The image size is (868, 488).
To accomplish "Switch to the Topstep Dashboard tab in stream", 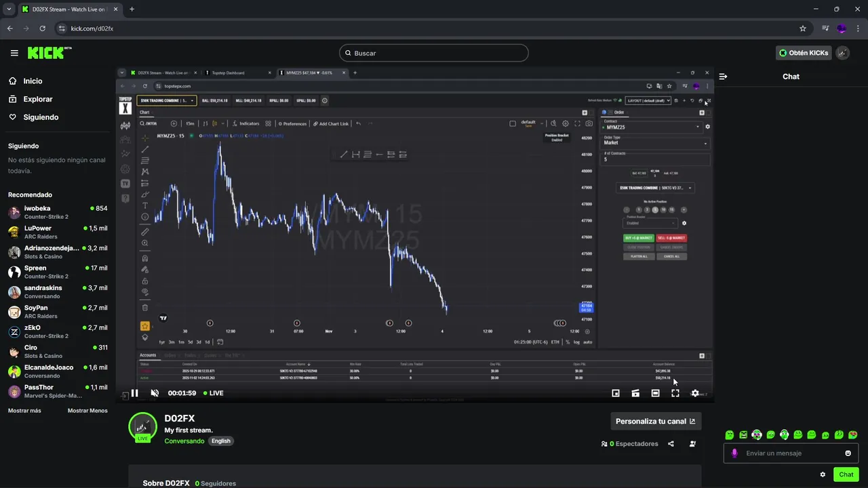I will tap(239, 73).
